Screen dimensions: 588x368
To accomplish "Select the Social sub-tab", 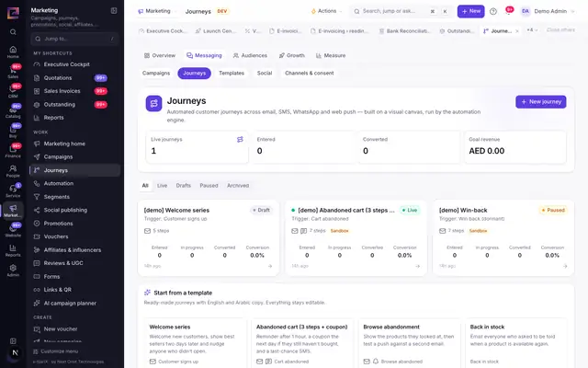I will (x=265, y=74).
